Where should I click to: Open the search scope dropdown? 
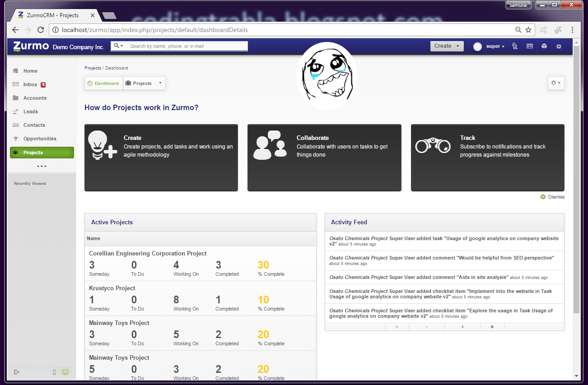(118, 46)
